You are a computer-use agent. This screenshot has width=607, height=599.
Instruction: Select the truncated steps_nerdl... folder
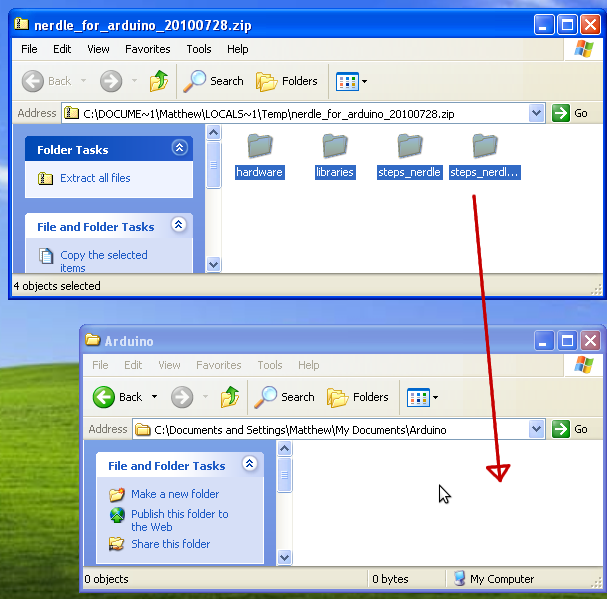click(485, 157)
